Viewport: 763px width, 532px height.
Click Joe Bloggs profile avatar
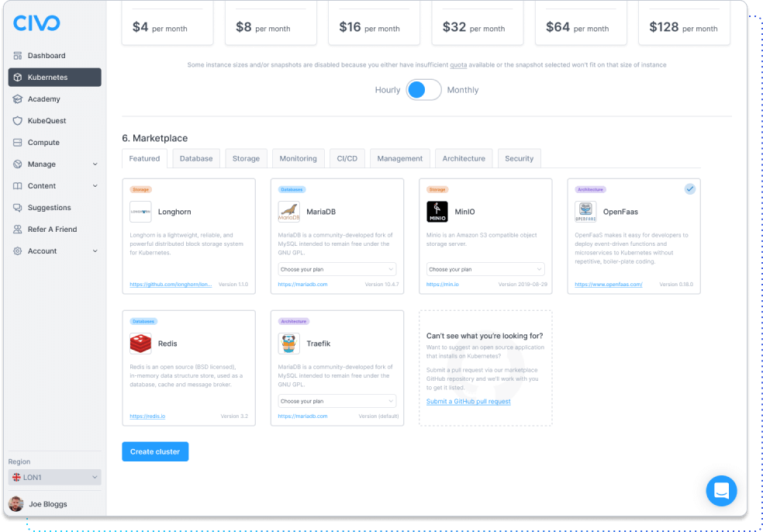[x=16, y=504]
